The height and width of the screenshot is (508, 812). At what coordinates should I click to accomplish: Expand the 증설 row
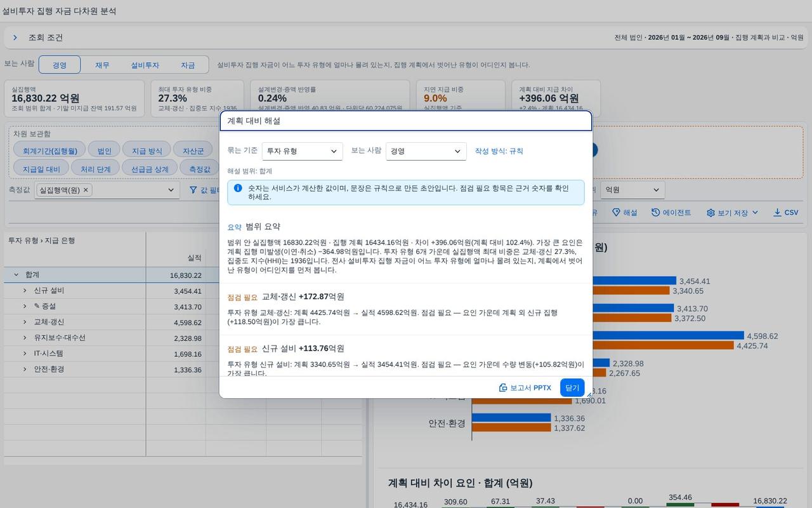tap(25, 306)
